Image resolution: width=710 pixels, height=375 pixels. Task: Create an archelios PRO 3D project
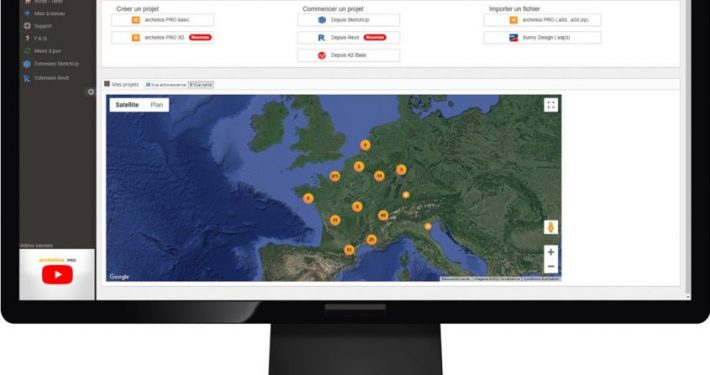pyautogui.click(x=163, y=38)
